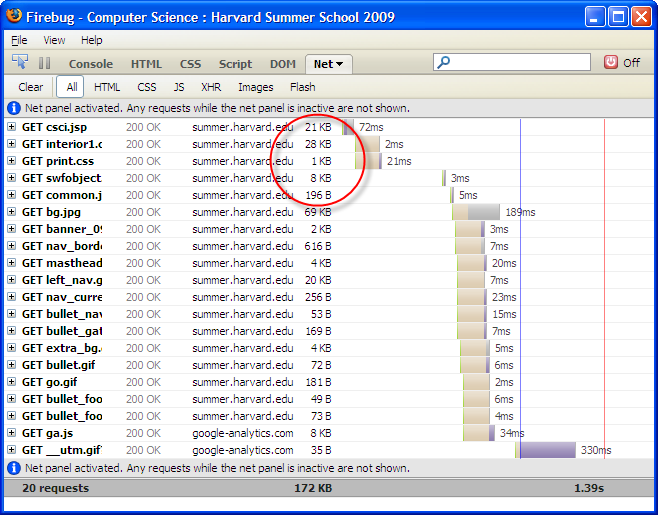Switch to the Console tab
658x515 pixels.
(x=91, y=64)
